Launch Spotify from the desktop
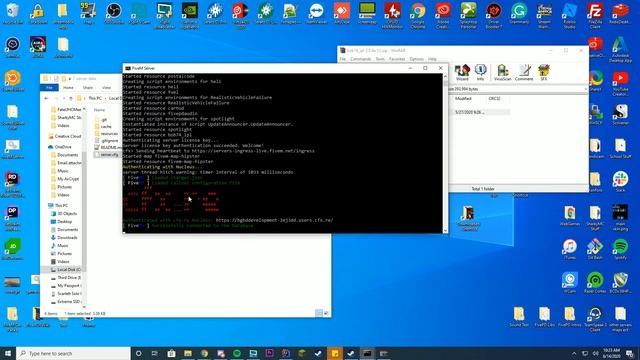 tap(620, 249)
